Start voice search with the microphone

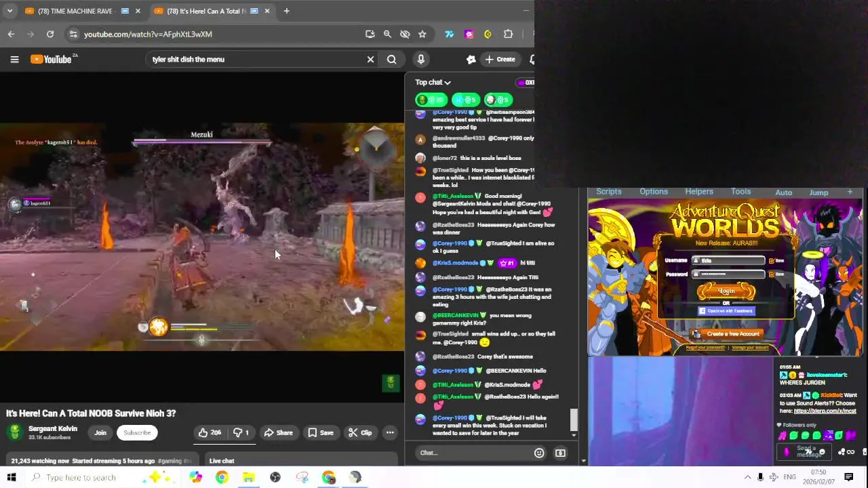[x=420, y=60]
